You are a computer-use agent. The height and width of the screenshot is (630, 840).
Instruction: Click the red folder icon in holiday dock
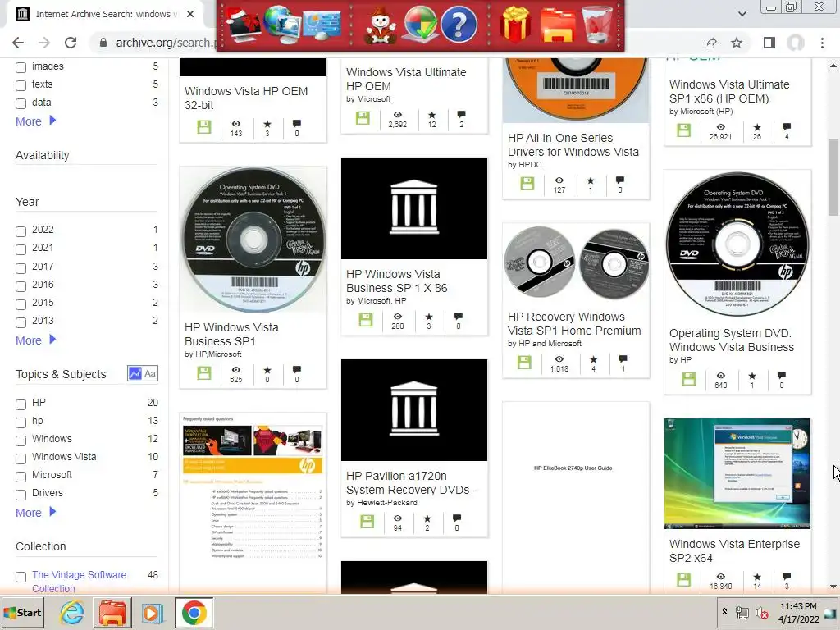[x=558, y=25]
